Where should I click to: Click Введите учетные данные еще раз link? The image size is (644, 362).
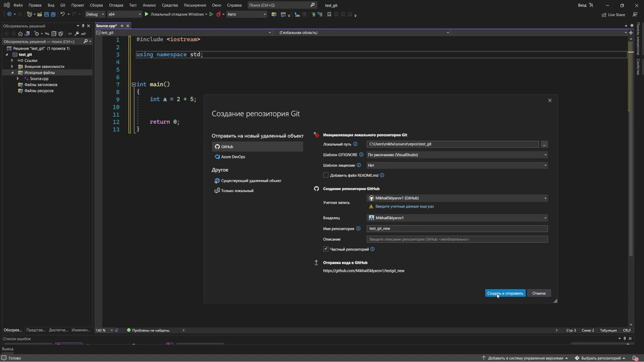[x=405, y=206]
